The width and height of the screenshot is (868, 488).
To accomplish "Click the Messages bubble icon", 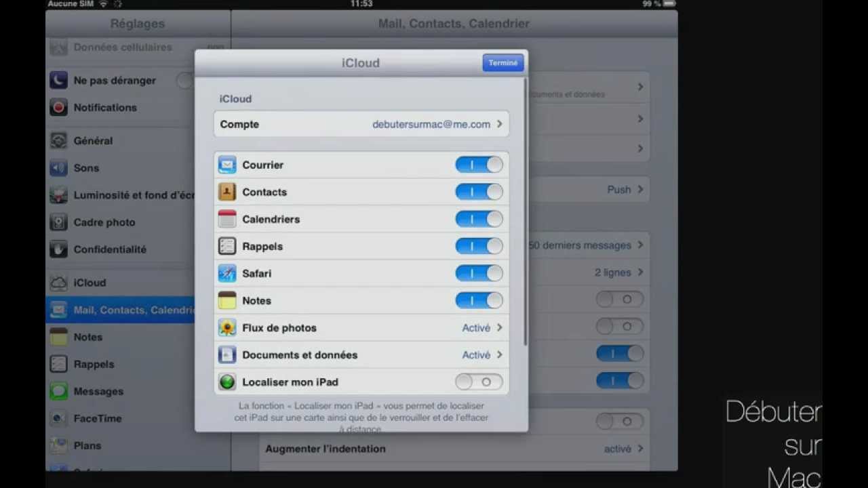I will point(59,391).
